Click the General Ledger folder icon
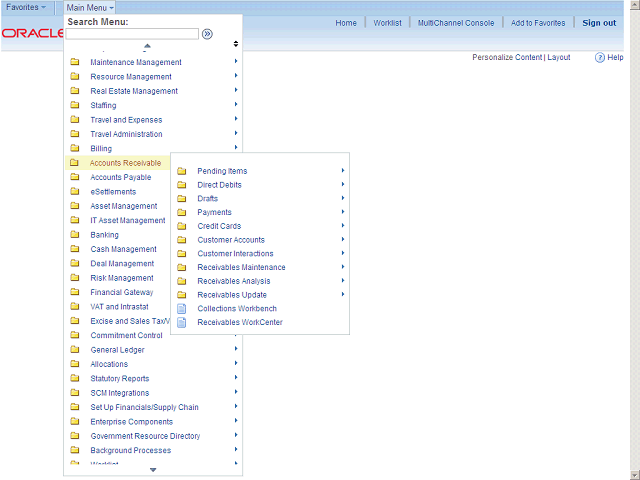 pyautogui.click(x=74, y=350)
